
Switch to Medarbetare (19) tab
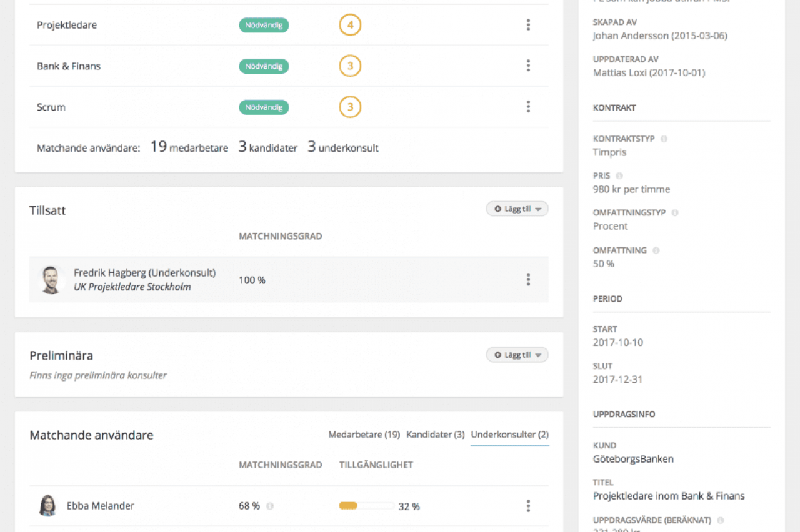click(364, 435)
